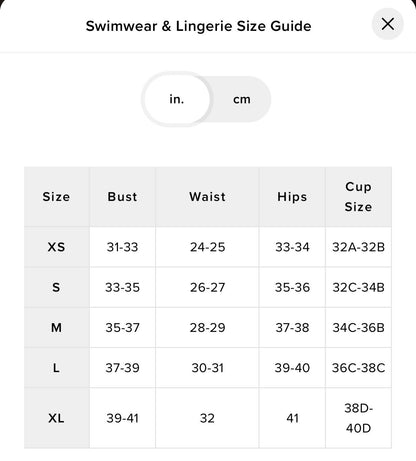
Task: Select the Size column header
Action: pos(56,197)
